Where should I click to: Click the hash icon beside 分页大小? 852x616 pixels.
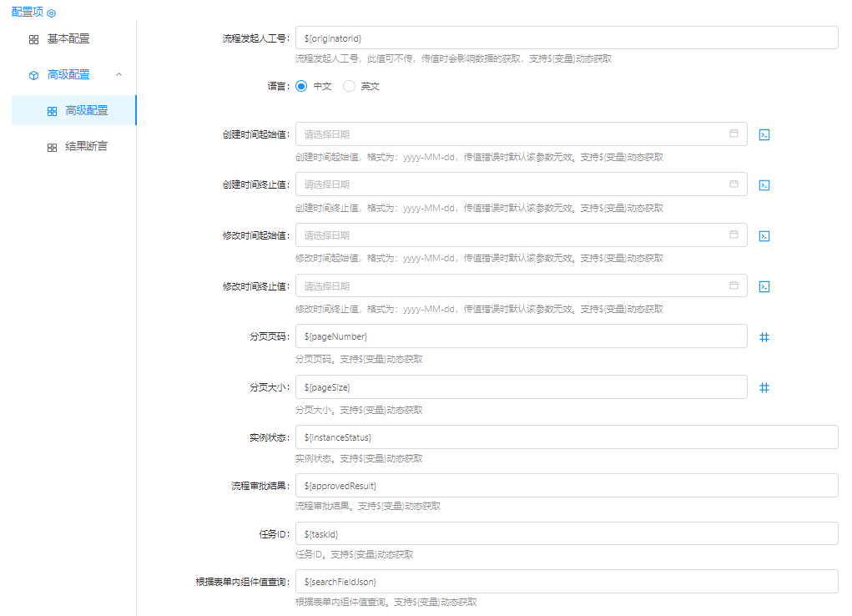[764, 387]
